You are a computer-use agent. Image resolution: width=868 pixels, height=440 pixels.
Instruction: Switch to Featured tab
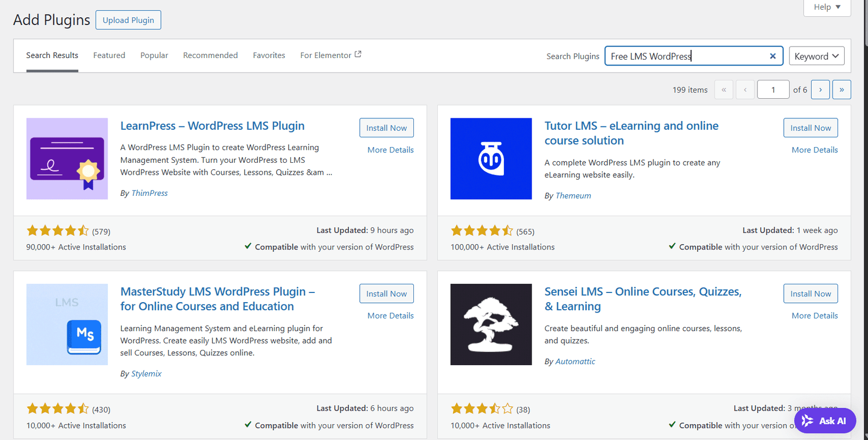(109, 55)
